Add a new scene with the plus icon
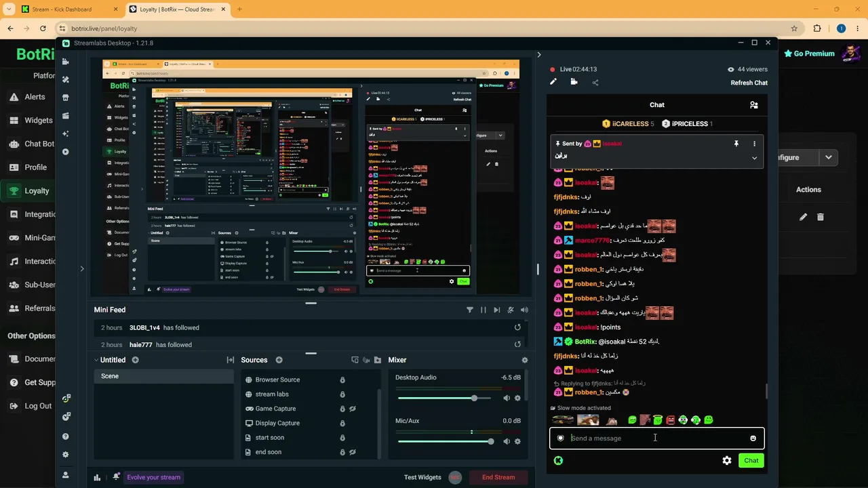This screenshot has width=868, height=488. [x=135, y=360]
